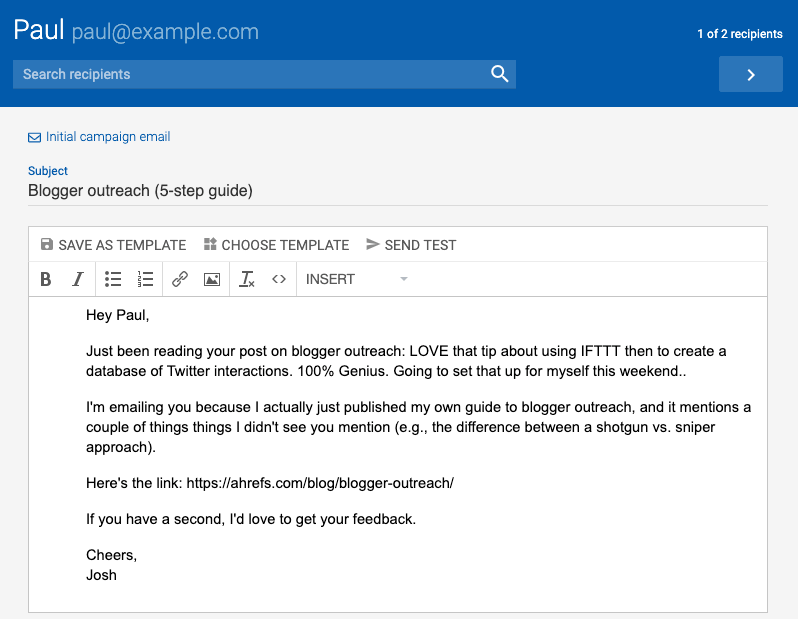Open Choose Template
Viewport: 798px width, 619px height.
coord(276,245)
